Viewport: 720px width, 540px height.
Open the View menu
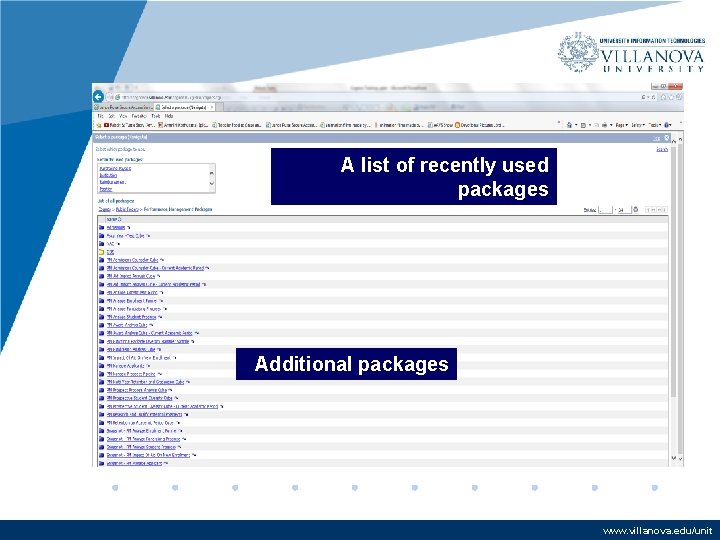(x=123, y=116)
